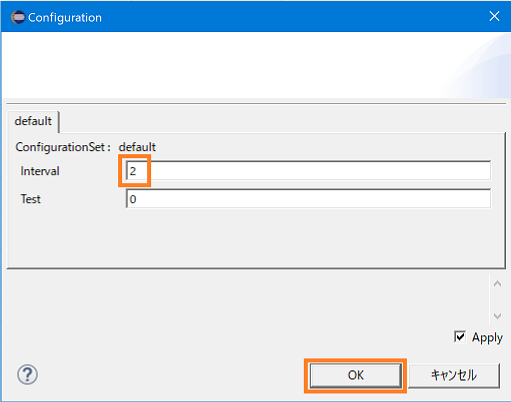Screen dimensions: 511x402
Task: Click the default value beside ConfigurationSet
Action: tap(137, 147)
